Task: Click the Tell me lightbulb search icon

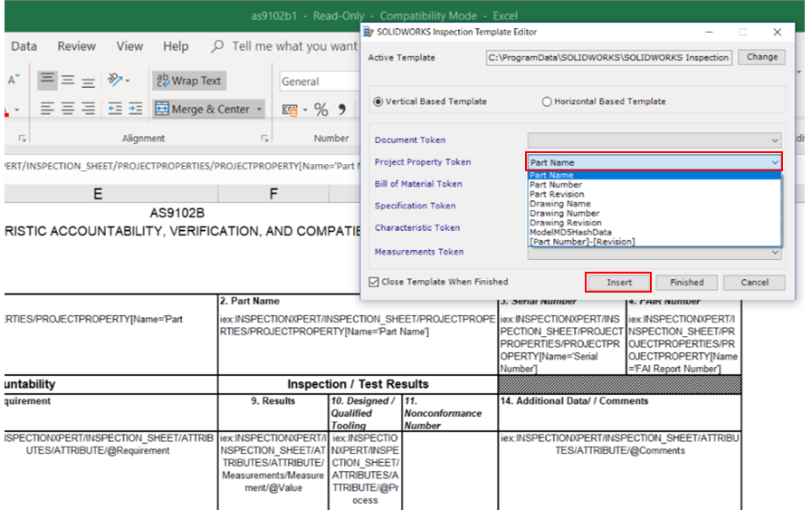Action: click(217, 46)
